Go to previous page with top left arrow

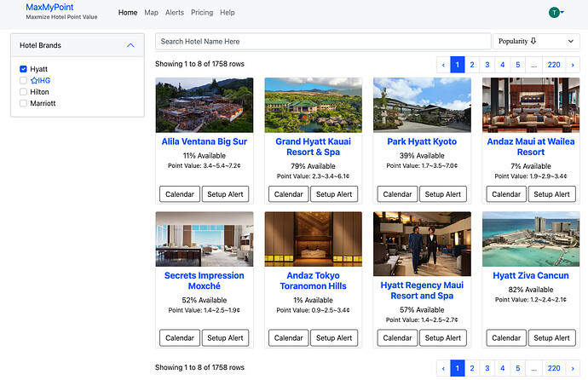click(443, 65)
